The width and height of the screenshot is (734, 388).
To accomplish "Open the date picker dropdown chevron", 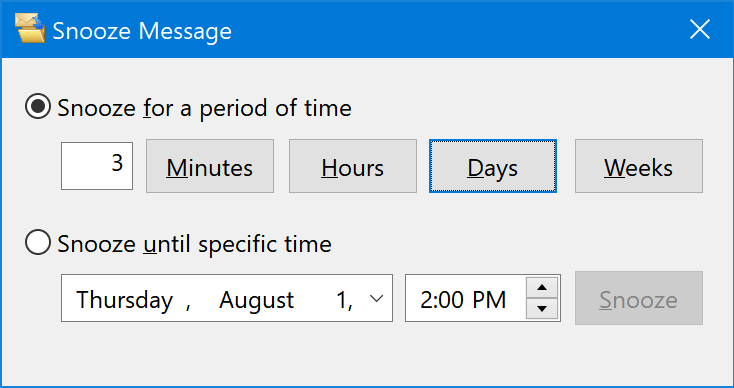I will [376, 298].
